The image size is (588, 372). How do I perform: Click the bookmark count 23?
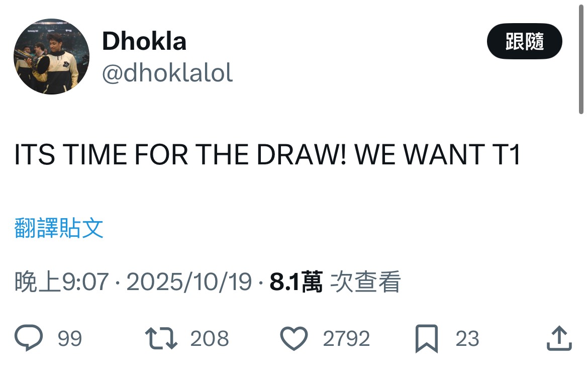(x=468, y=339)
